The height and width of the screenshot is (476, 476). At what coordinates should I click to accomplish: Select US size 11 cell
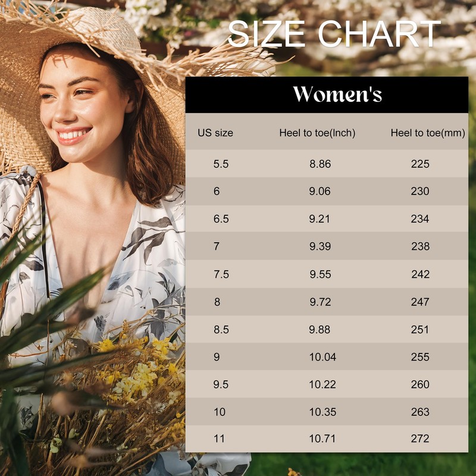pyautogui.click(x=219, y=439)
